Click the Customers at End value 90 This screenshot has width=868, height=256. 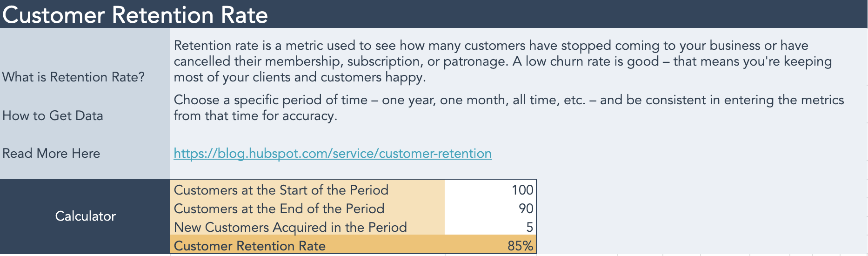click(x=490, y=209)
